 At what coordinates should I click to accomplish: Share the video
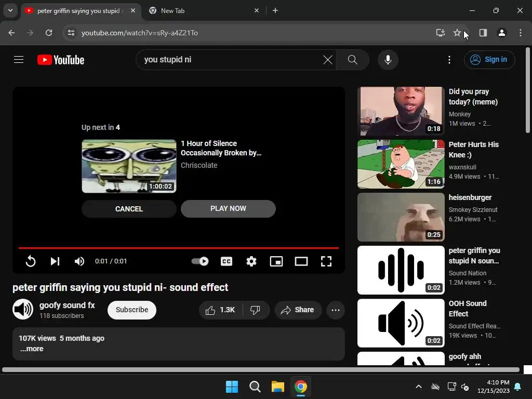click(x=298, y=310)
